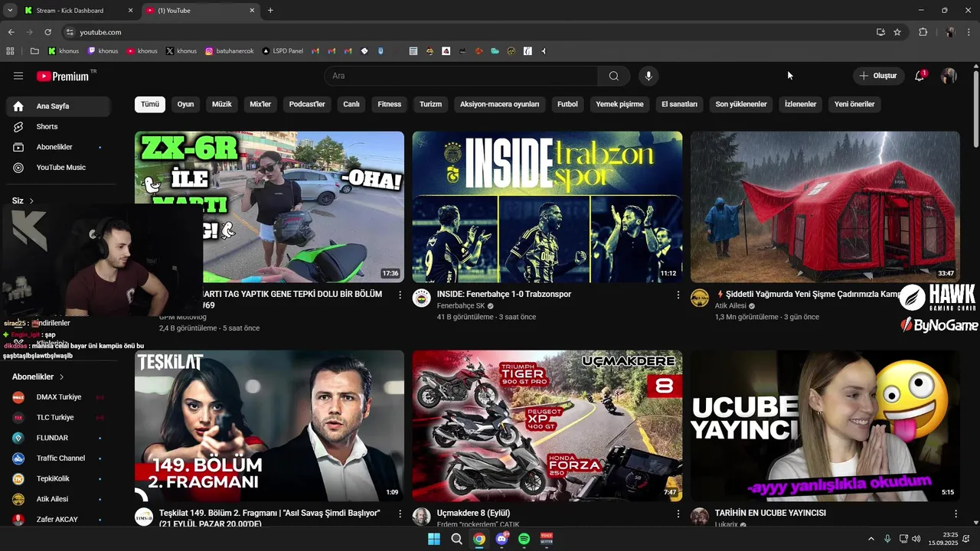
Task: Select the Oyun filter chip
Action: click(186, 104)
